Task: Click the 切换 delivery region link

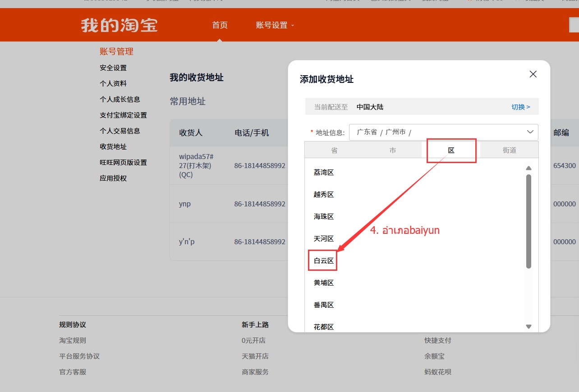Action: tap(521, 107)
